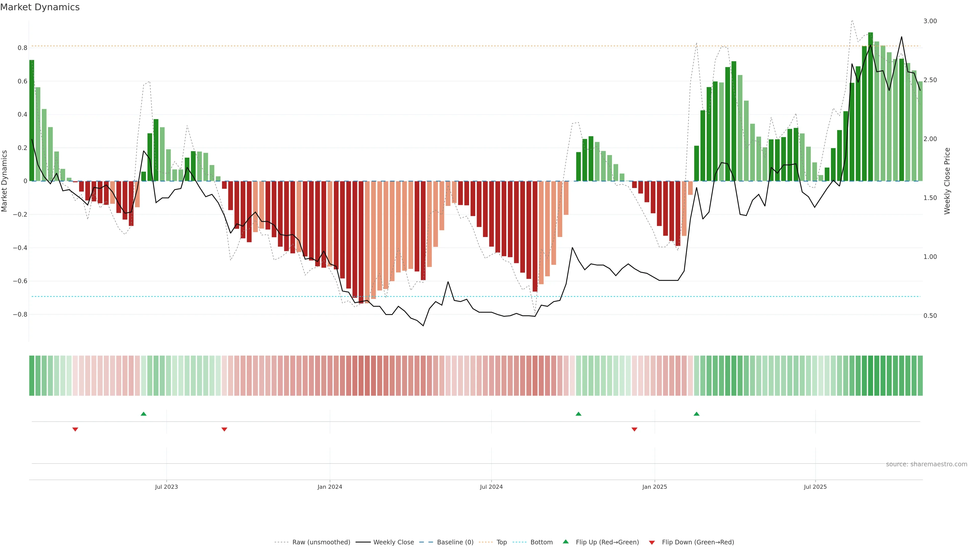Click the first red flip-down marker at far left
This screenshot has width=980, height=551.
click(75, 429)
